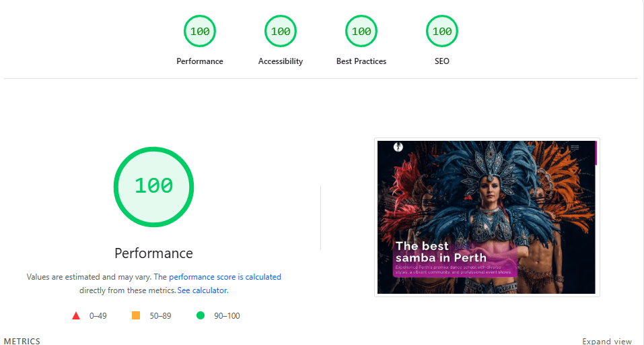The width and height of the screenshot is (644, 345).
Task: Click the Best Practices score gauge circle
Action: (361, 32)
